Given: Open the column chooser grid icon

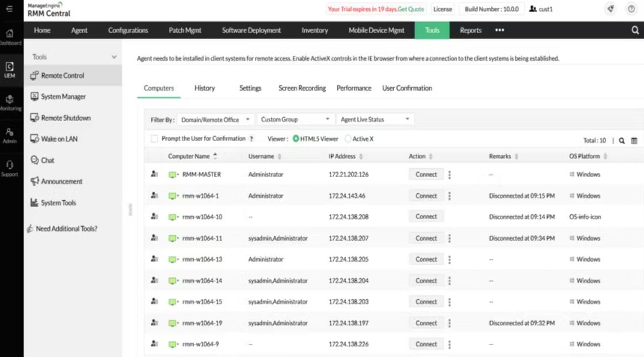Looking at the screenshot, I should point(634,140).
